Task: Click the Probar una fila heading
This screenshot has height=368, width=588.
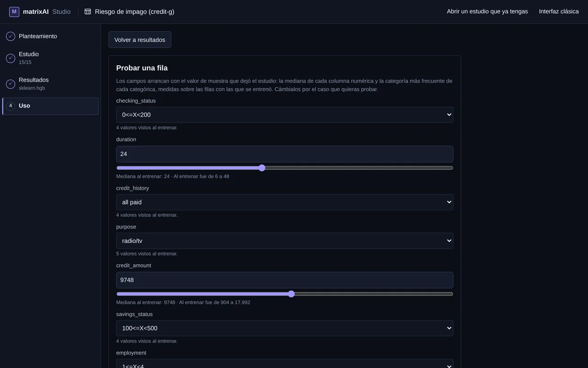Action: point(142,68)
